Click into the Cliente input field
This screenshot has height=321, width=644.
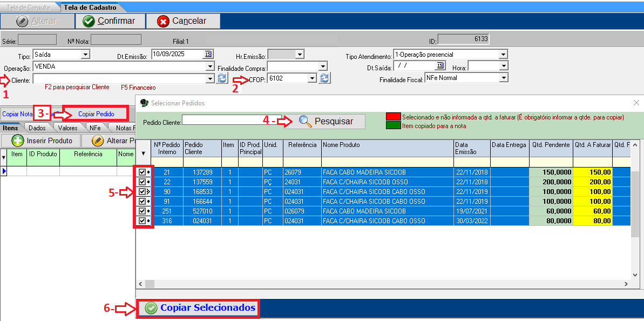tap(119, 78)
